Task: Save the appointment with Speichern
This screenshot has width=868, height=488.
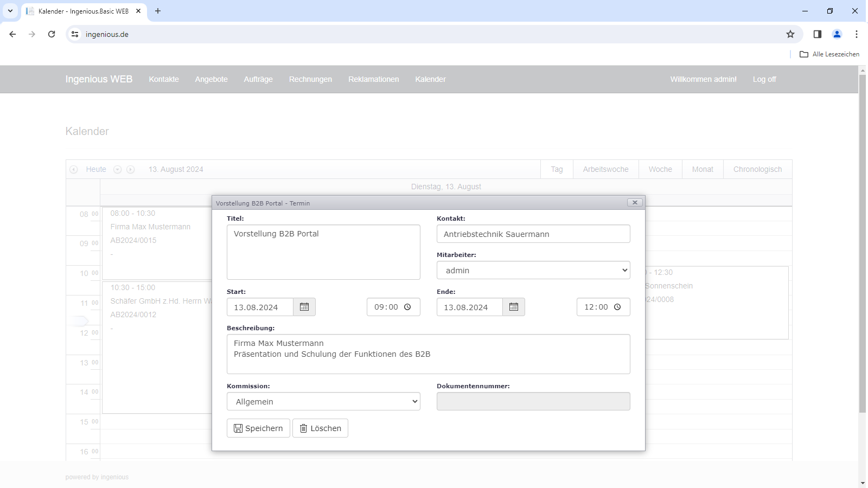Action: pos(258,428)
